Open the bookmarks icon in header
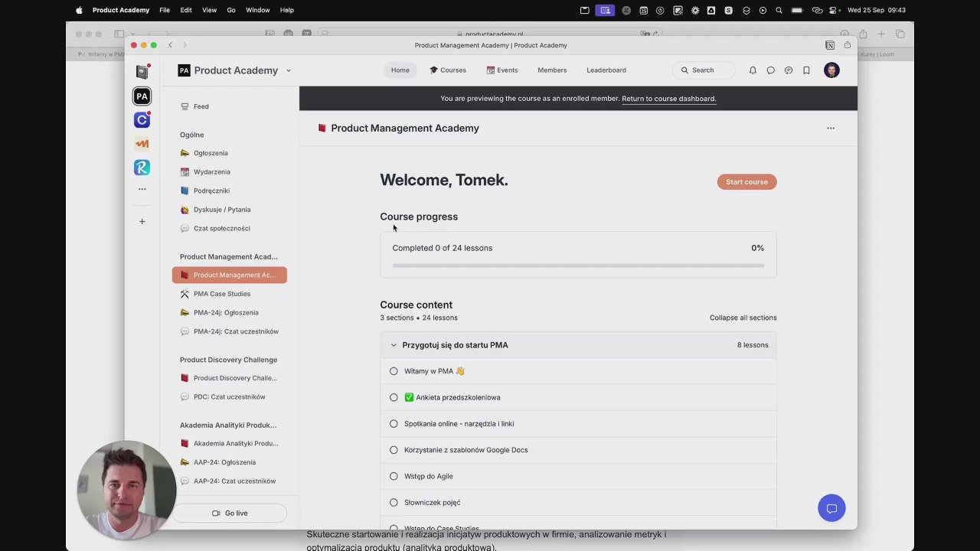This screenshot has height=551, width=980. 806,70
